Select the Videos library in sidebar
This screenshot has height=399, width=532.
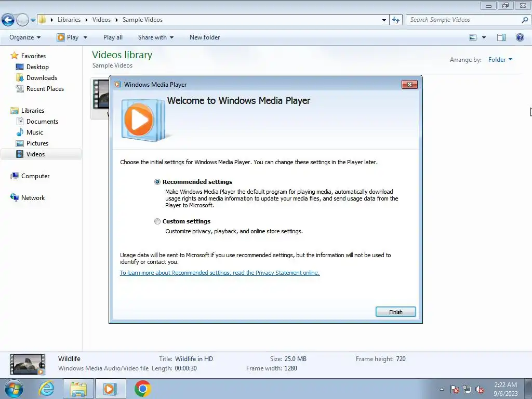click(x=41, y=154)
